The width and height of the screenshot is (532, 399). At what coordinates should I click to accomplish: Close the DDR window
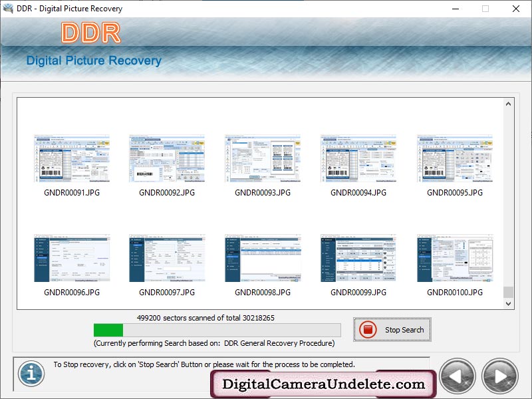coord(516,9)
